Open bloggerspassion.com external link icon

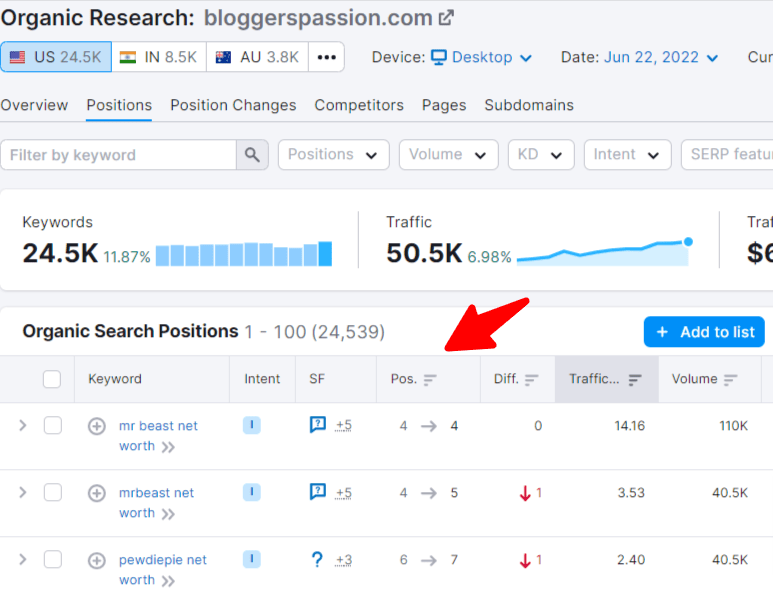click(446, 18)
